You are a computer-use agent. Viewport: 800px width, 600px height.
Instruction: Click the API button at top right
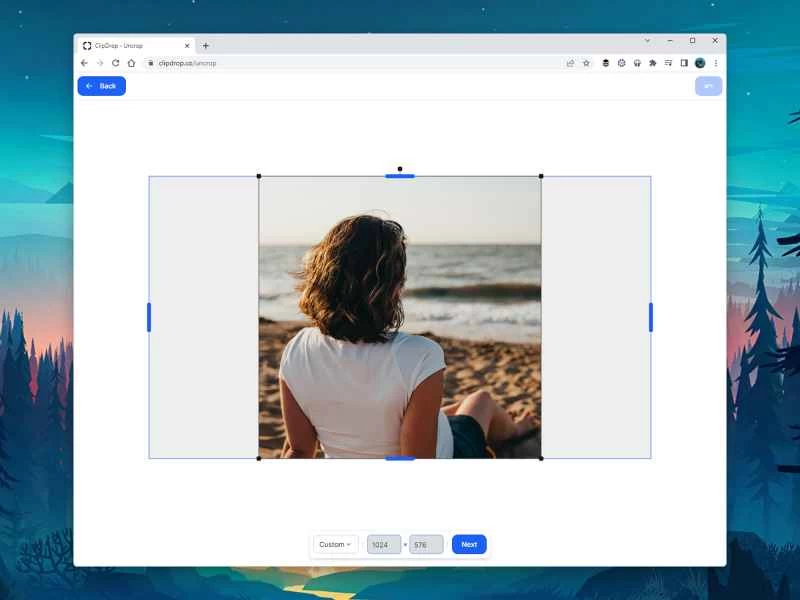pos(708,86)
